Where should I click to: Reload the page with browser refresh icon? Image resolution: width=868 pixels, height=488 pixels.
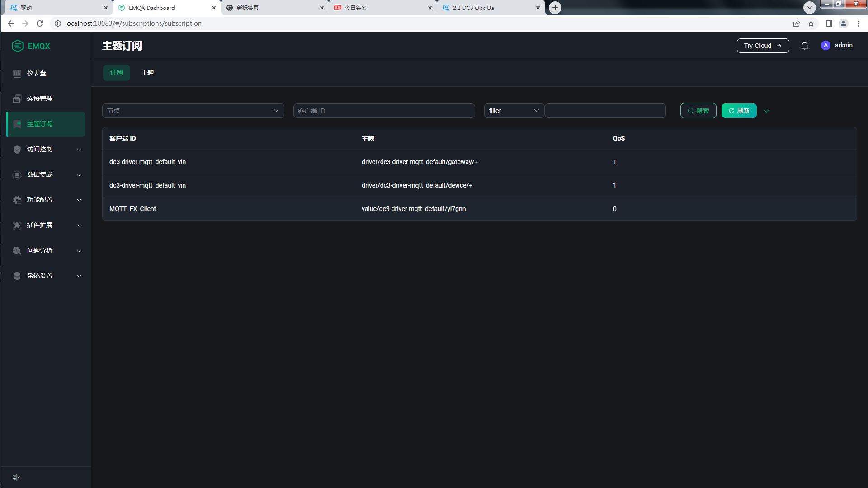pyautogui.click(x=40, y=23)
